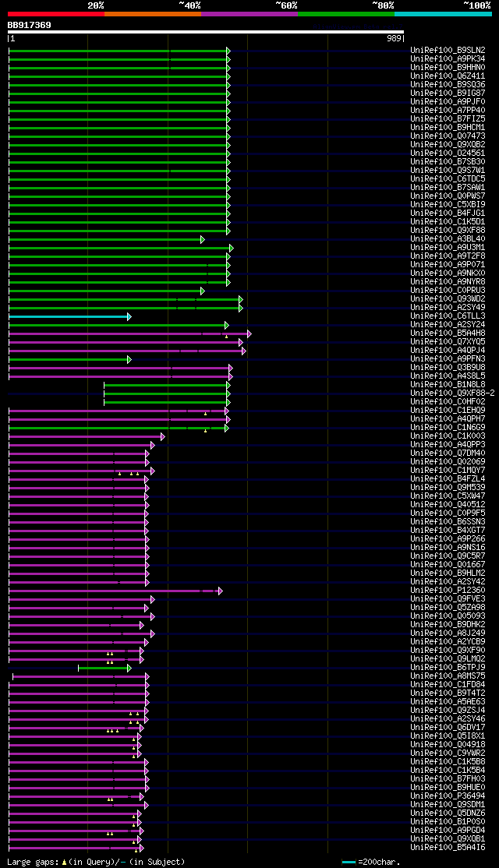
Task: Select the label UniRef100_A4QPP3
Action: (448, 444)
